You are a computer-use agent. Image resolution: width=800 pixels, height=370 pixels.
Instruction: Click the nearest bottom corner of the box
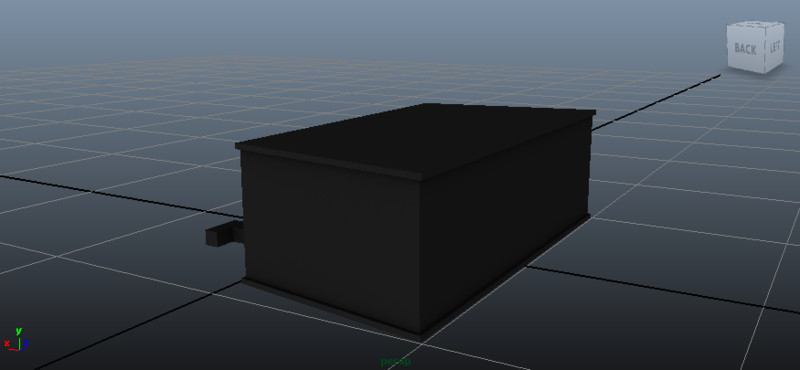coord(421,336)
